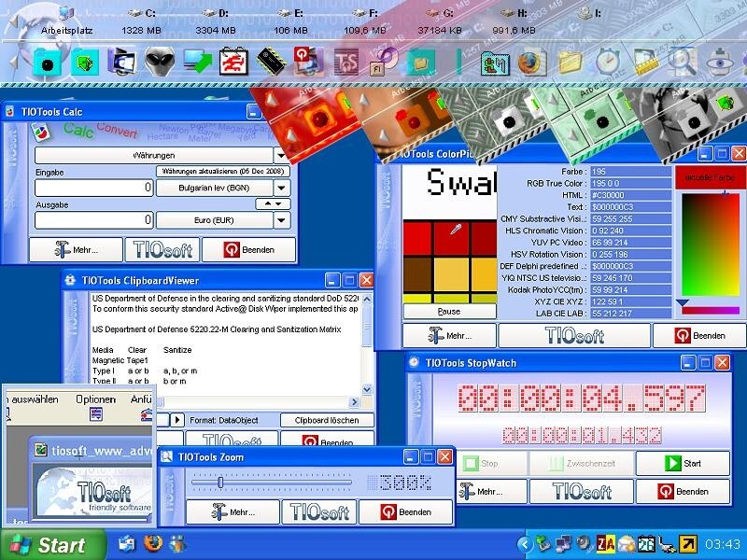The width and height of the screenshot is (747, 560).
Task: Open drive D: in the top bar
Action: pos(216,21)
